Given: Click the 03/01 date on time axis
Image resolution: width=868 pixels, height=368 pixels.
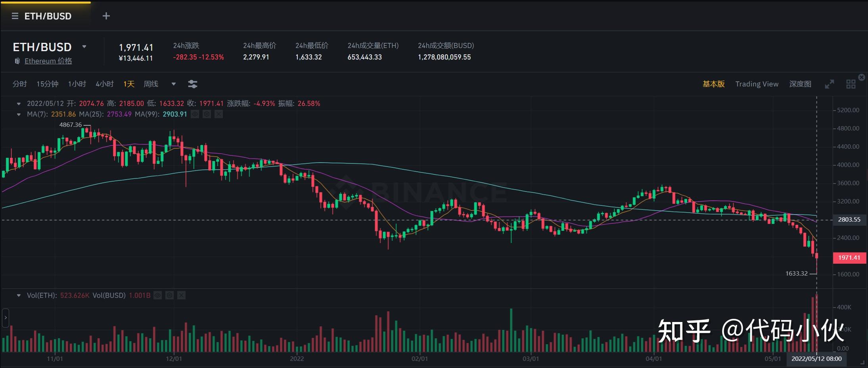Looking at the screenshot, I should coord(531,359).
